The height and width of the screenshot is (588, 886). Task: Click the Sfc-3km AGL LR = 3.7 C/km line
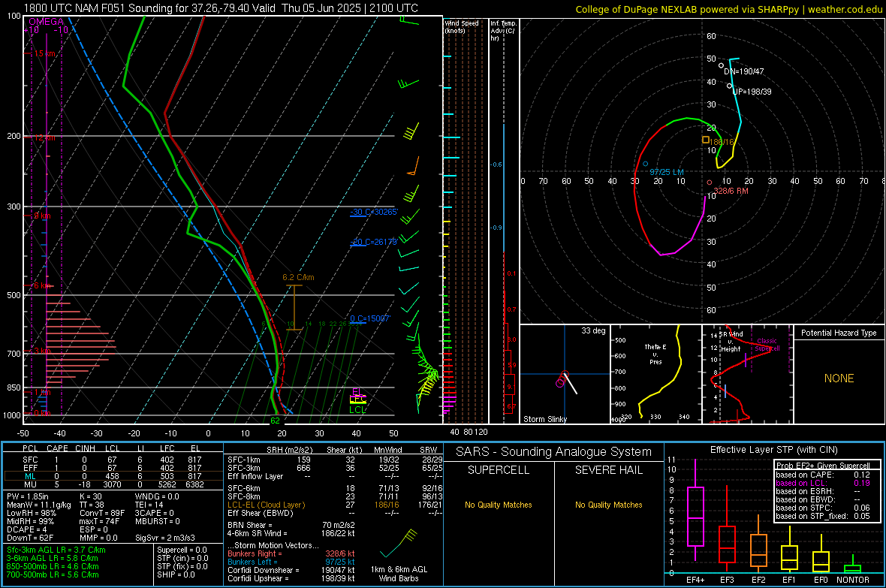click(x=56, y=550)
